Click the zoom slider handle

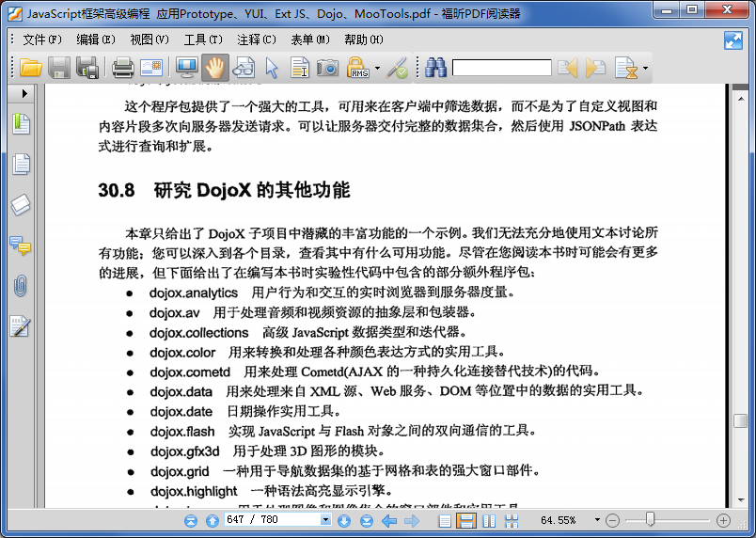pyautogui.click(x=650, y=519)
